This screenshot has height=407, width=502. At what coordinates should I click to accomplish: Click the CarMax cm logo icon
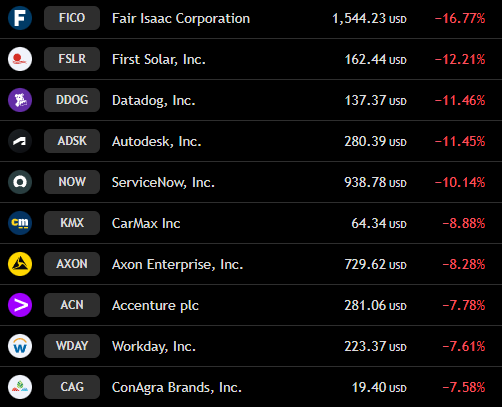[x=20, y=223]
